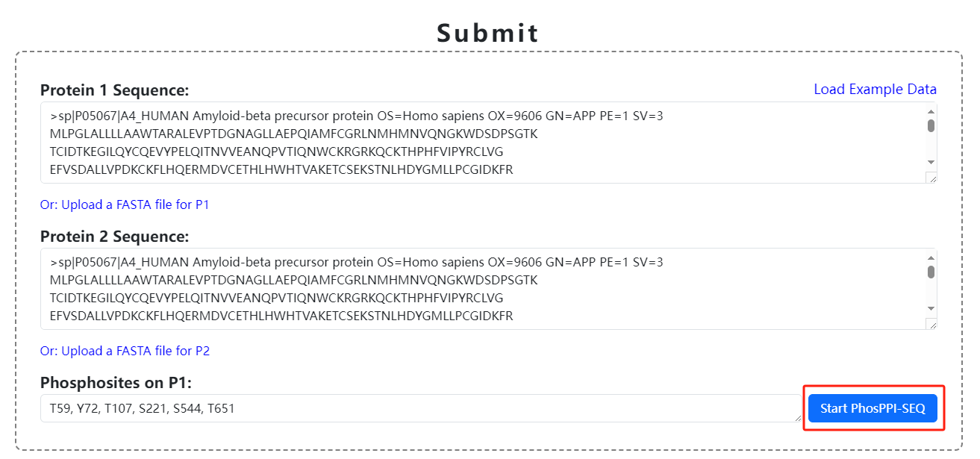Click the Protein 1 Sequence label
The height and width of the screenshot is (459, 980).
pos(115,90)
